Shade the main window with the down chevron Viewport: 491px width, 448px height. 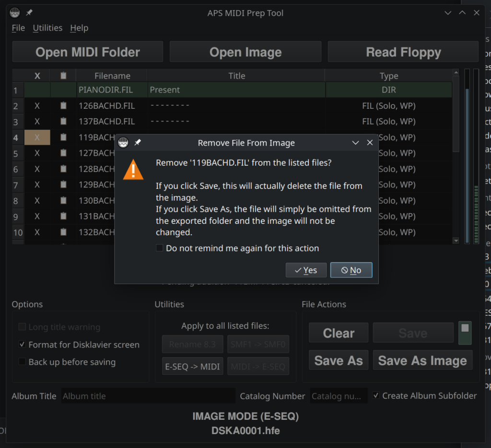pyautogui.click(x=447, y=12)
